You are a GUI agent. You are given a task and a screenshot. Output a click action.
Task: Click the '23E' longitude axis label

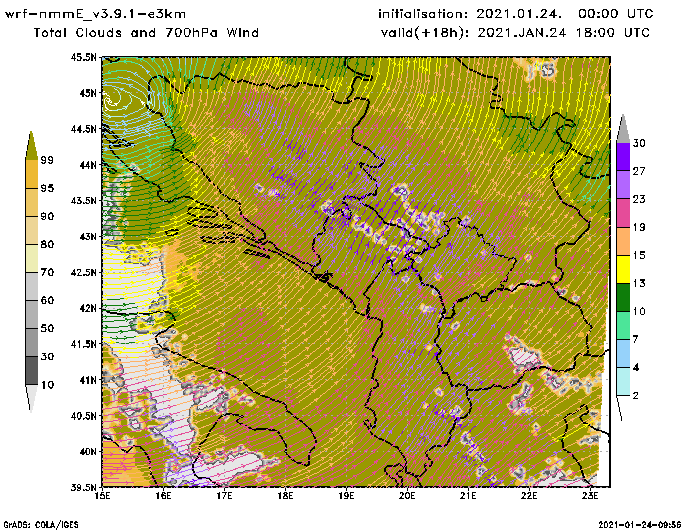[590, 496]
